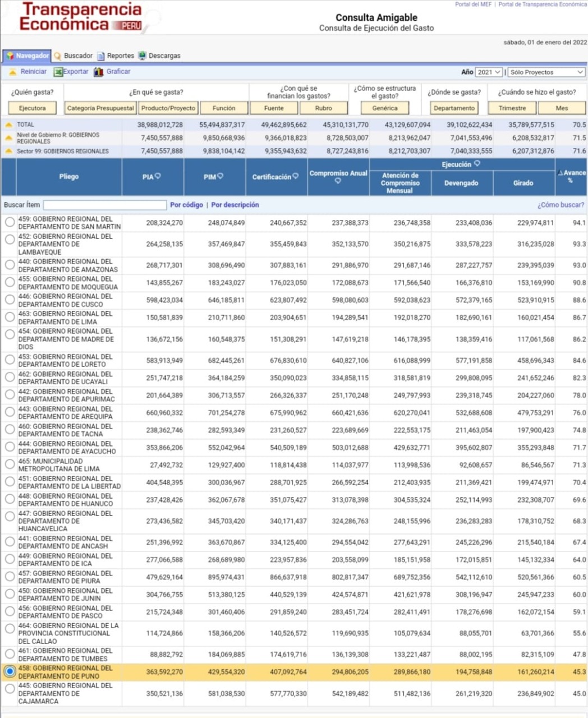This screenshot has height=718, width=588.
Task: Click the Navegador cube icon
Action: click(10, 56)
